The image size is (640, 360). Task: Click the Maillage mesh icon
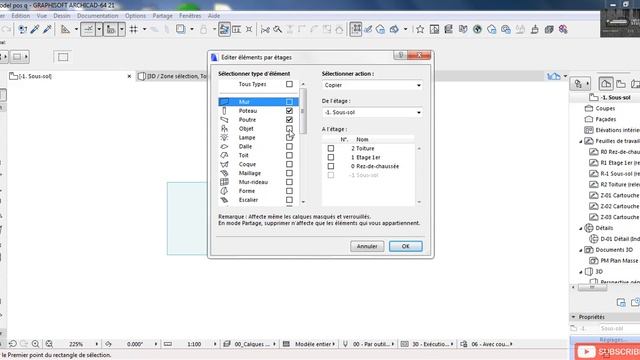(x=224, y=173)
